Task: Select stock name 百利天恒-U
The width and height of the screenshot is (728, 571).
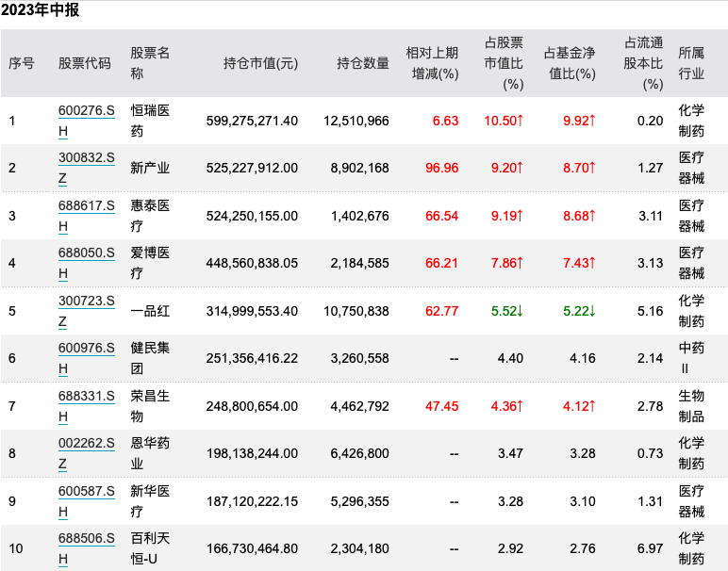Action: [150, 548]
